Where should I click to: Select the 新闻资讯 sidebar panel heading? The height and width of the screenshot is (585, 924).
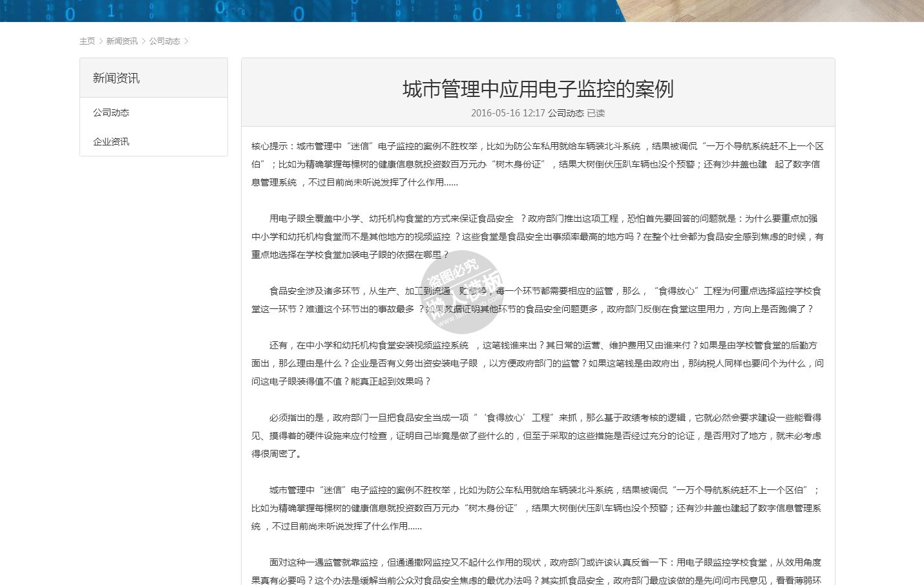(116, 78)
